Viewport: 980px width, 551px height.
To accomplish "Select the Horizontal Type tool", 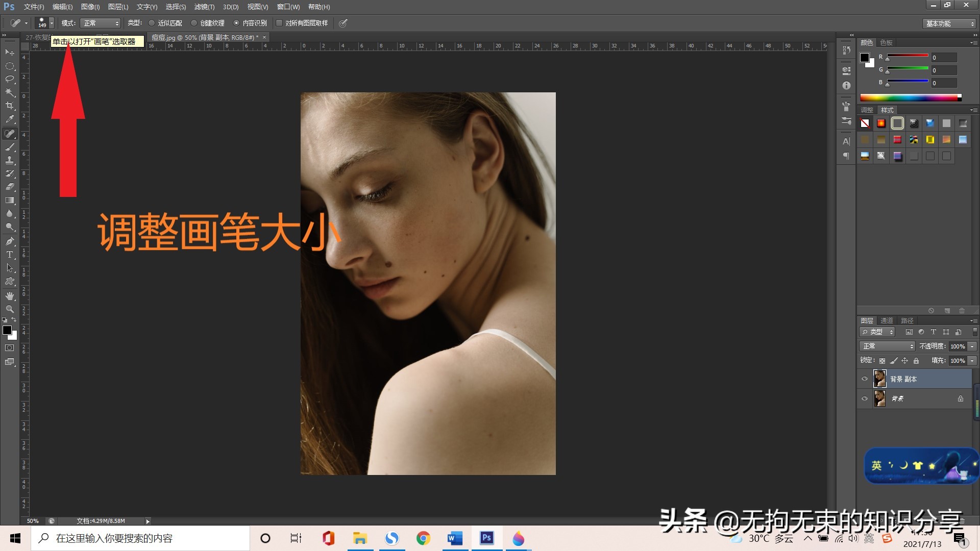I will 9,254.
